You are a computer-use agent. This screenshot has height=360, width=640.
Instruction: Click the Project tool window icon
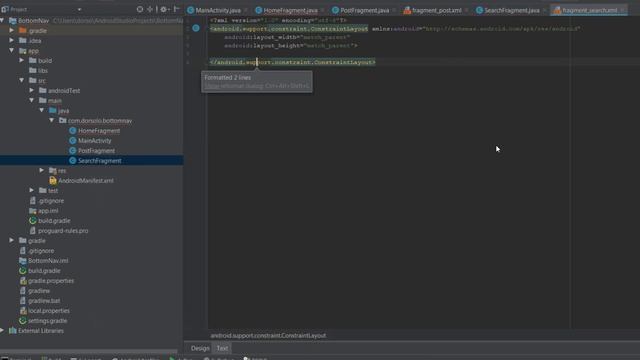tap(5, 9)
